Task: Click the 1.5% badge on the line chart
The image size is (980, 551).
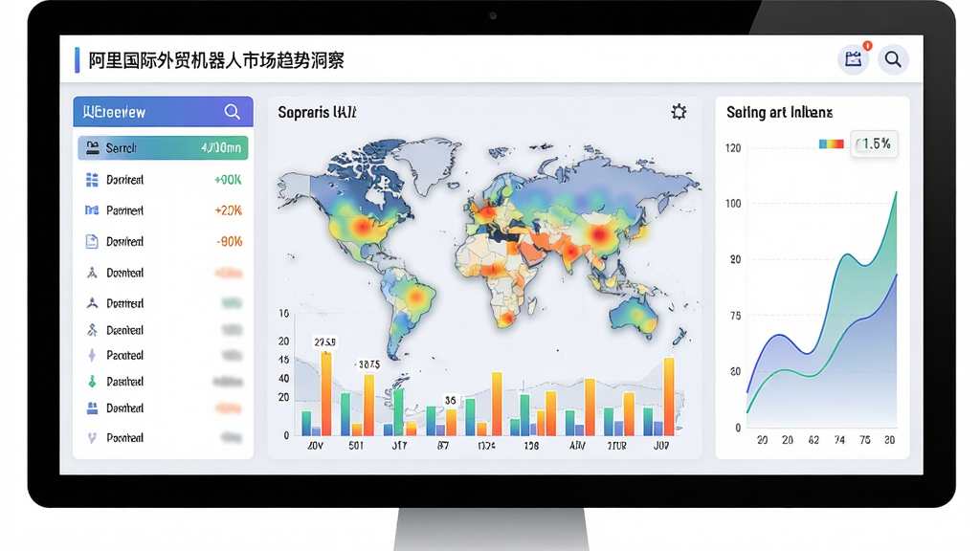Action: [x=875, y=144]
